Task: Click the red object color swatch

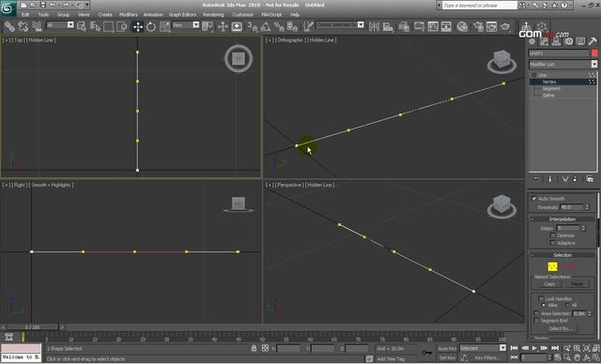Action: pos(594,53)
